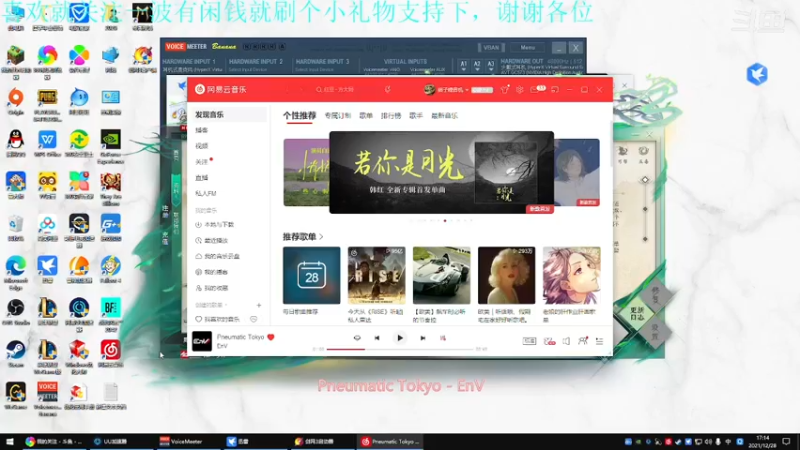This screenshot has width=800, height=450.
Task: Open the RISE playlist cover
Action: [x=377, y=276]
